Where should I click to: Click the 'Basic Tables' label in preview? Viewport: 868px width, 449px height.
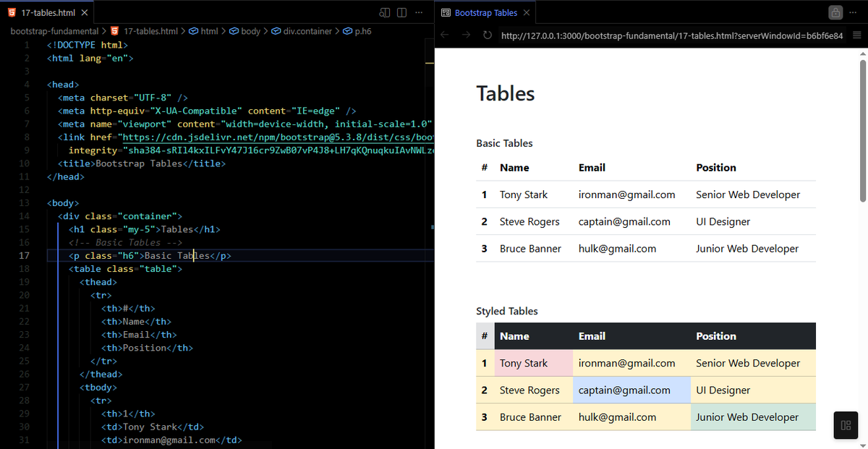pos(504,143)
